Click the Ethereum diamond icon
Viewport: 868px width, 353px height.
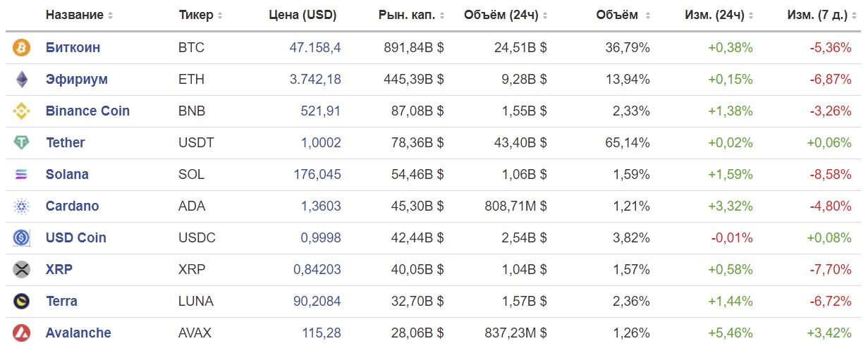click(x=21, y=80)
